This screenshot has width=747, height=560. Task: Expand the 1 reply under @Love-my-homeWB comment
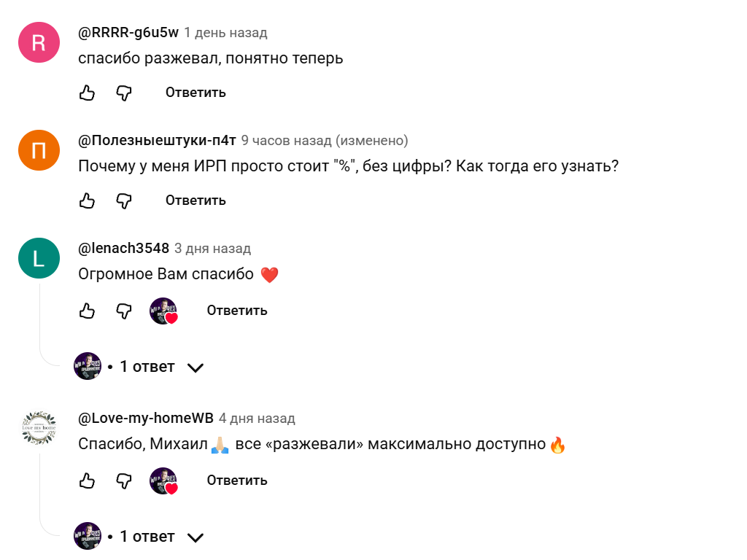tap(148, 537)
